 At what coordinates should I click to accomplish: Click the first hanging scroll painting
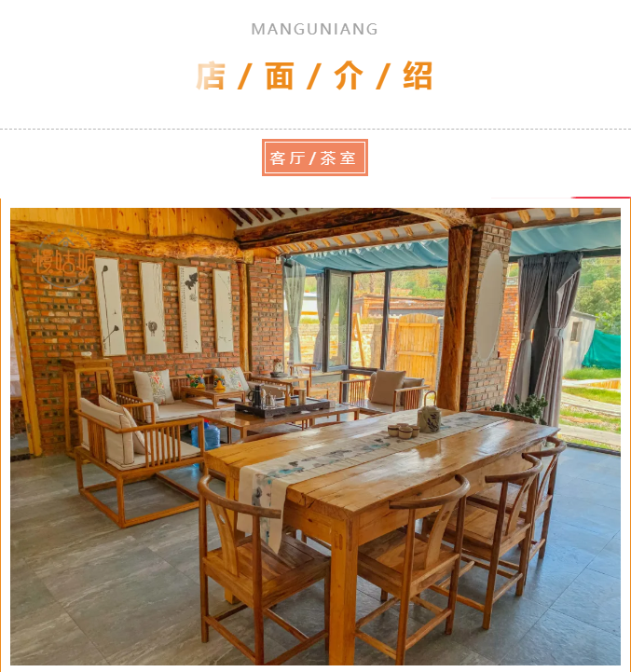pos(110,307)
